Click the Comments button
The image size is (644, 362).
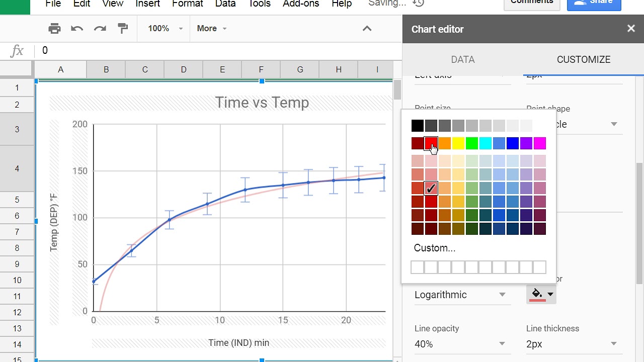point(532,3)
